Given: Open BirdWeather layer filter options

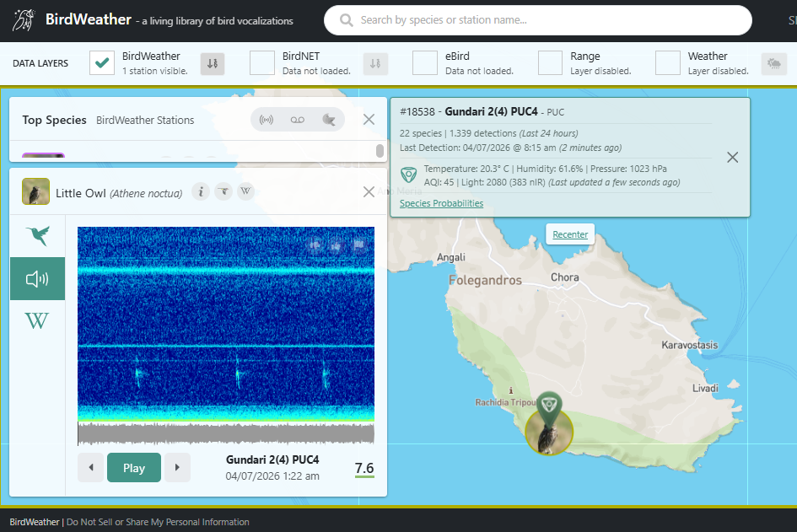Looking at the screenshot, I should point(213,63).
